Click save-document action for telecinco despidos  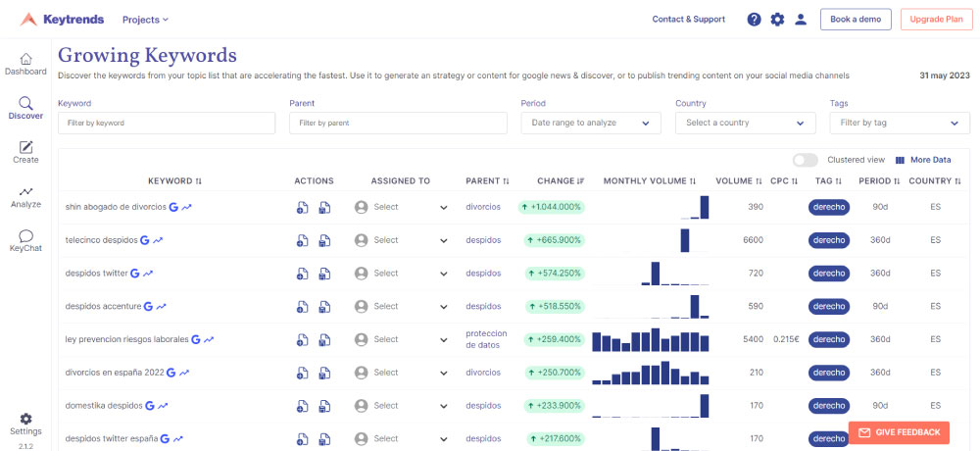(324, 240)
